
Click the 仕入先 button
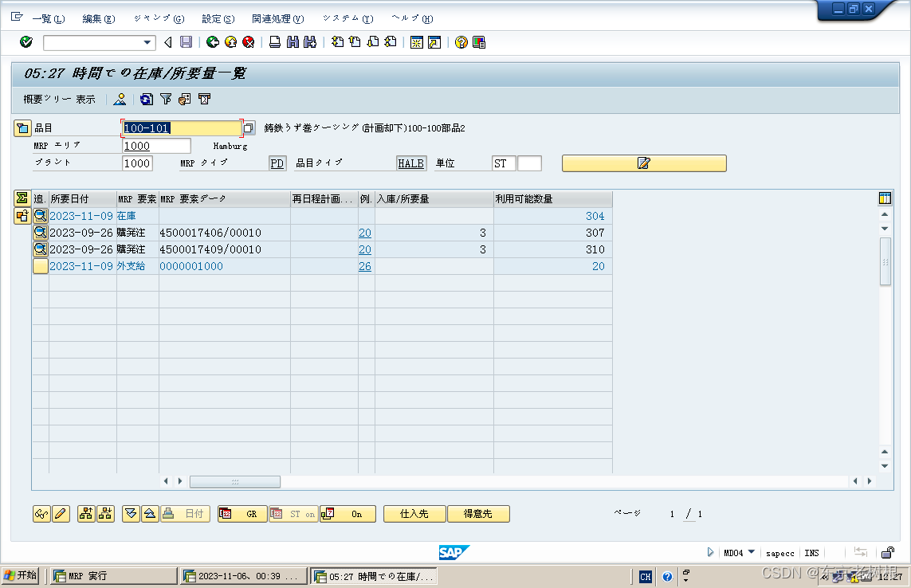tap(414, 513)
